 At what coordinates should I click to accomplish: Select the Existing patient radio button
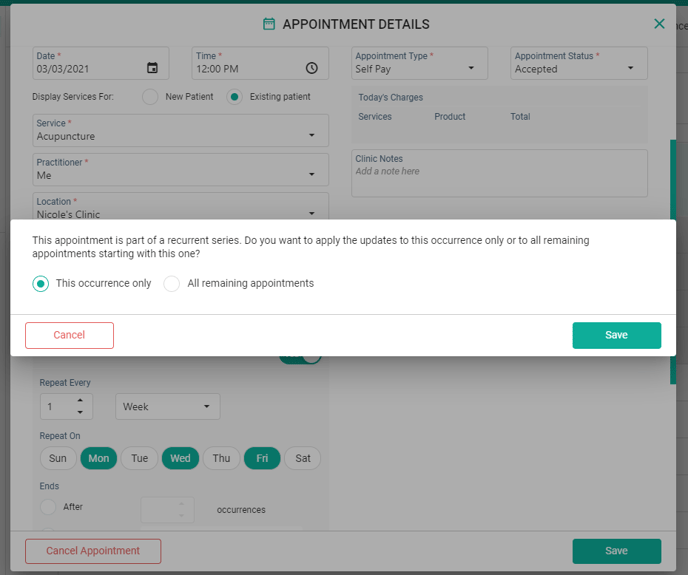(x=235, y=97)
